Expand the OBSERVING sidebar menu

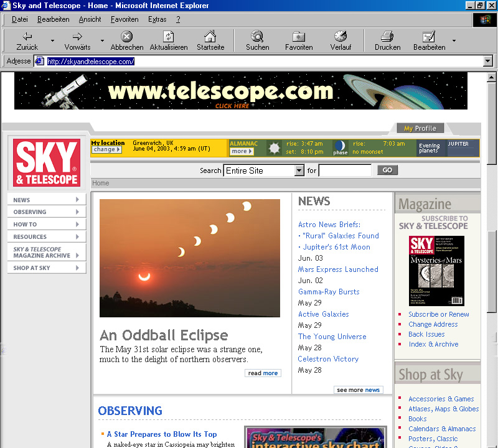click(x=46, y=212)
